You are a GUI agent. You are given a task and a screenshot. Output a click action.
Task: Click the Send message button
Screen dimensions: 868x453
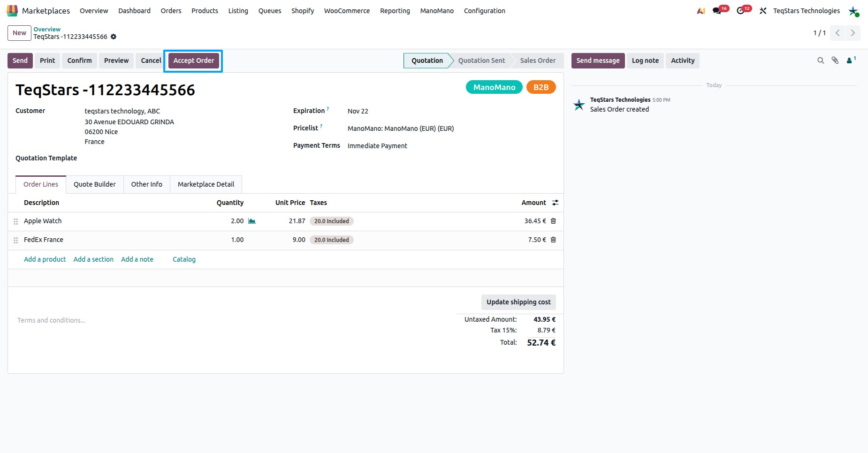point(598,60)
